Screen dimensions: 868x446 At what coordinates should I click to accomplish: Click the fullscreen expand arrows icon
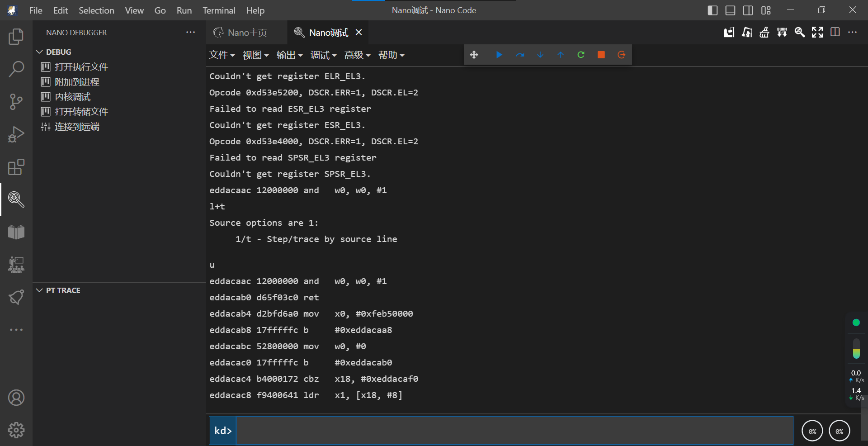coord(817,32)
